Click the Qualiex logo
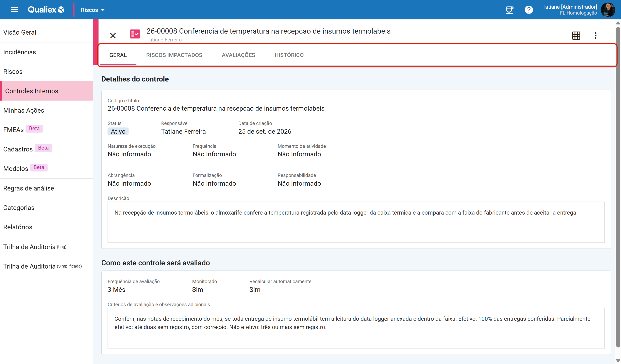621x364 pixels. [x=46, y=10]
